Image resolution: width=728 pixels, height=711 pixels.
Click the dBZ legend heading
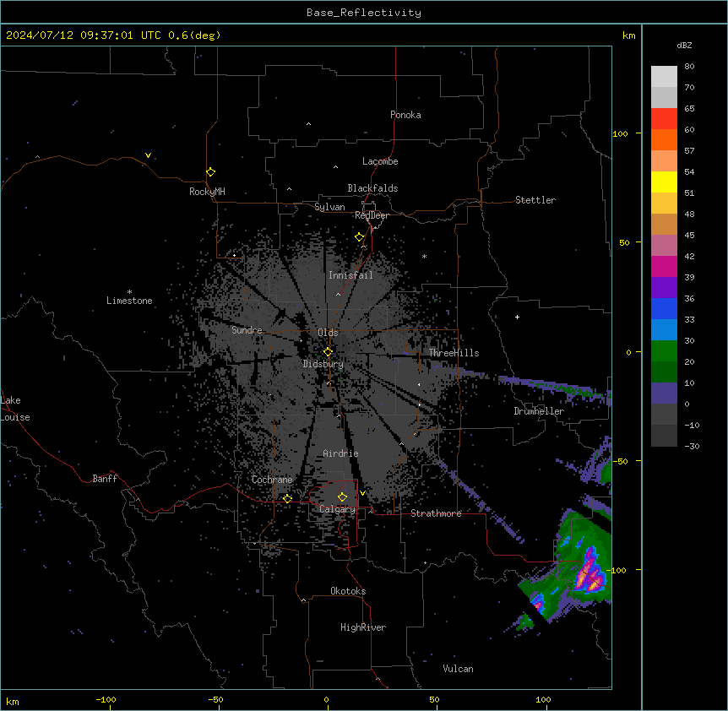(684, 45)
